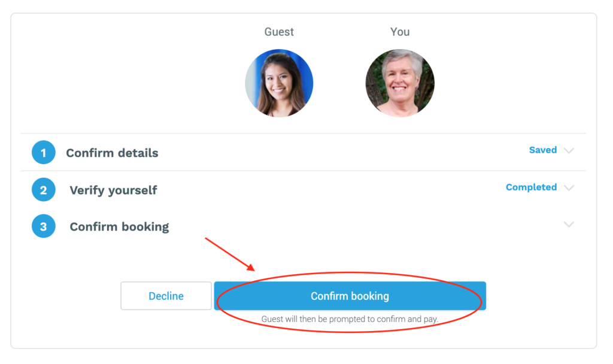Screen dimensions: 613x364
Task: Click the red arrow annotation
Action: coord(230,254)
